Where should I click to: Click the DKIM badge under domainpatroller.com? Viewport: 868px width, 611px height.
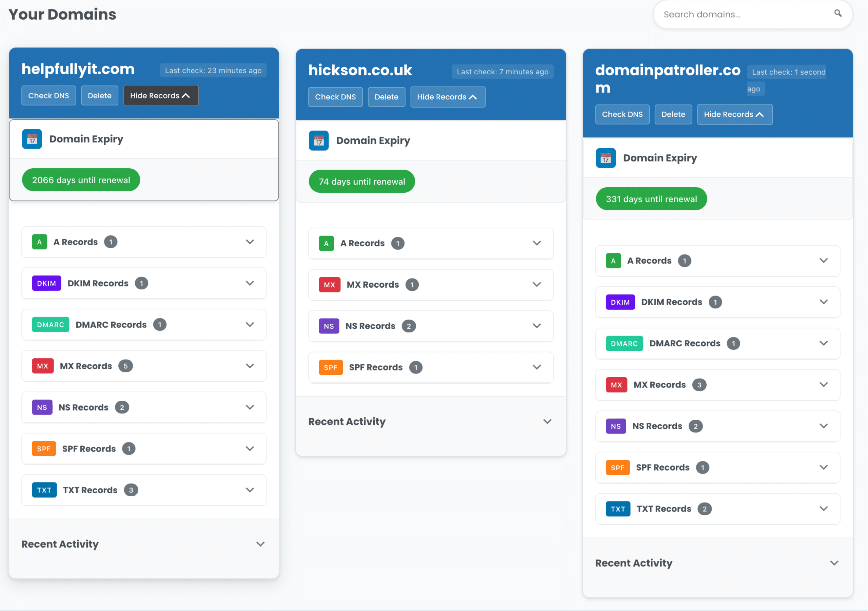[620, 302]
